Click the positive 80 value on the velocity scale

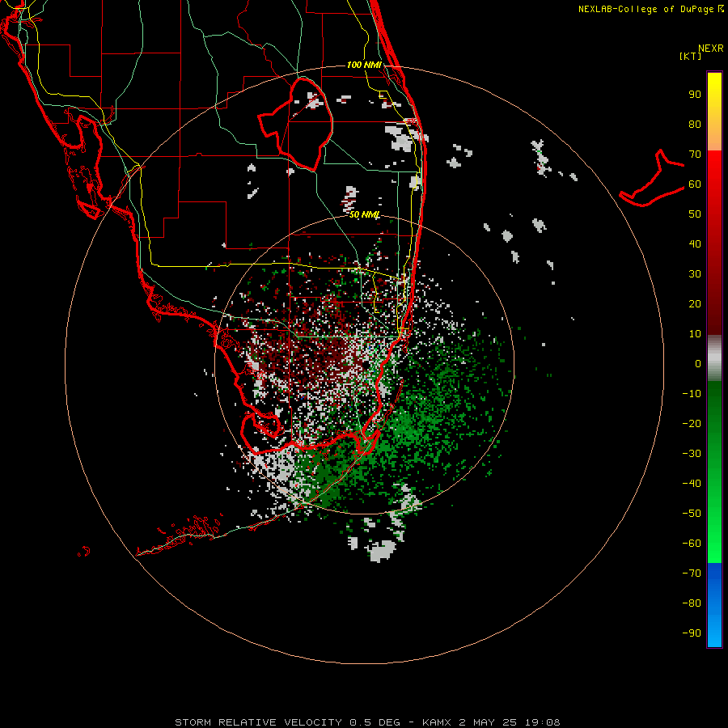click(695, 125)
